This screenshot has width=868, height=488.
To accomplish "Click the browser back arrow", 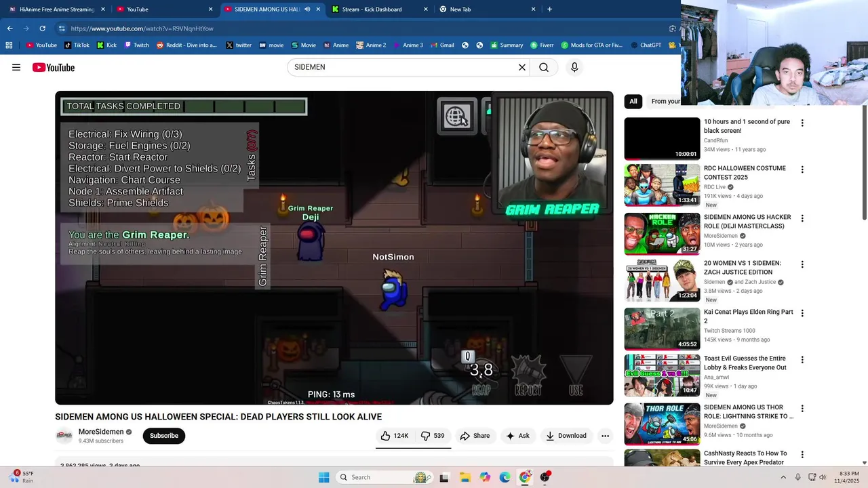I will (x=10, y=28).
